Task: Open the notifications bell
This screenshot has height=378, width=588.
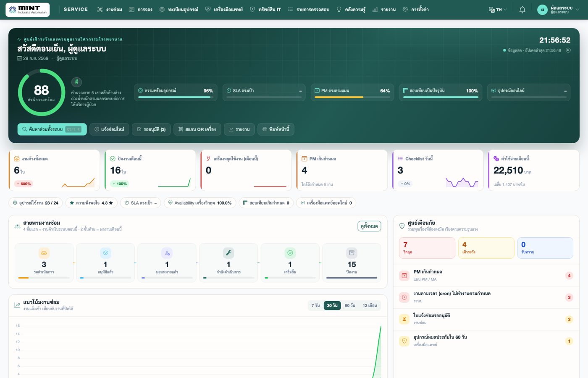Action: [522, 10]
